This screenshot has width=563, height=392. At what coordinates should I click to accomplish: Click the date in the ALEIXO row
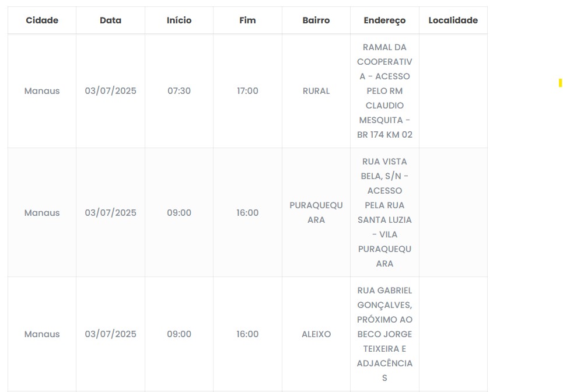tap(110, 334)
